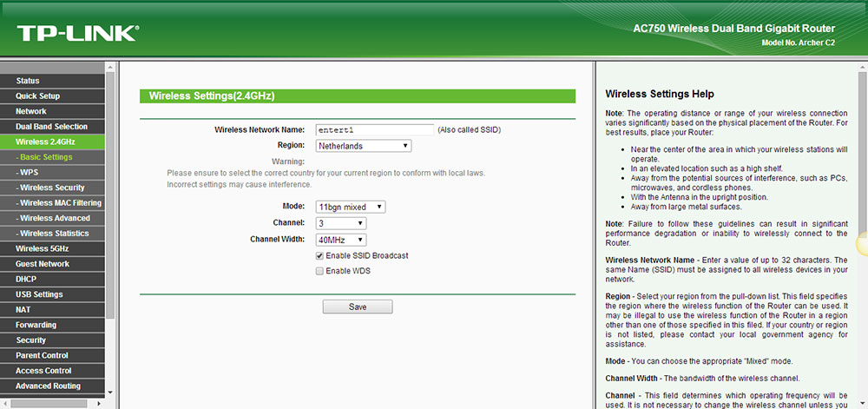The image size is (868, 409).
Task: Click the sidebar horizontal scroll right arrow
Action: [x=100, y=404]
